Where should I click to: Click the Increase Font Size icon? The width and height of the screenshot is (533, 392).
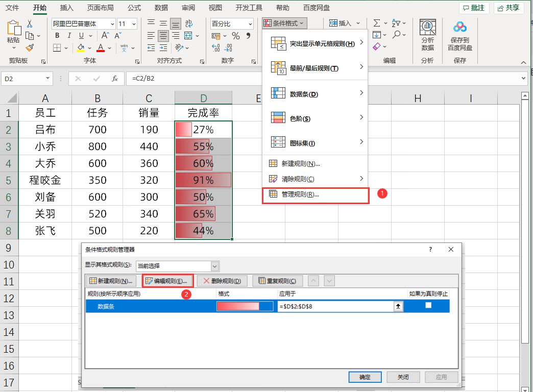pos(106,36)
